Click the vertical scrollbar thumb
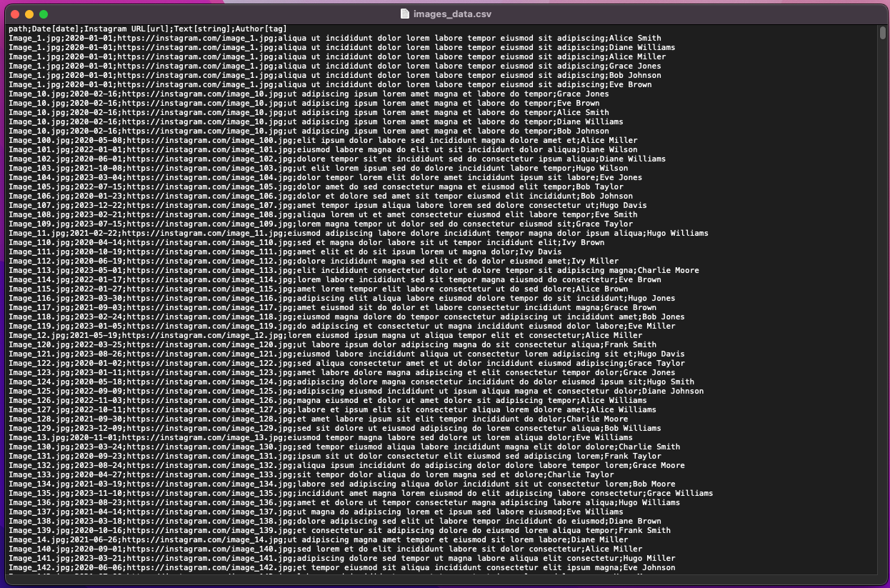Image resolution: width=890 pixels, height=588 pixels. [x=883, y=32]
